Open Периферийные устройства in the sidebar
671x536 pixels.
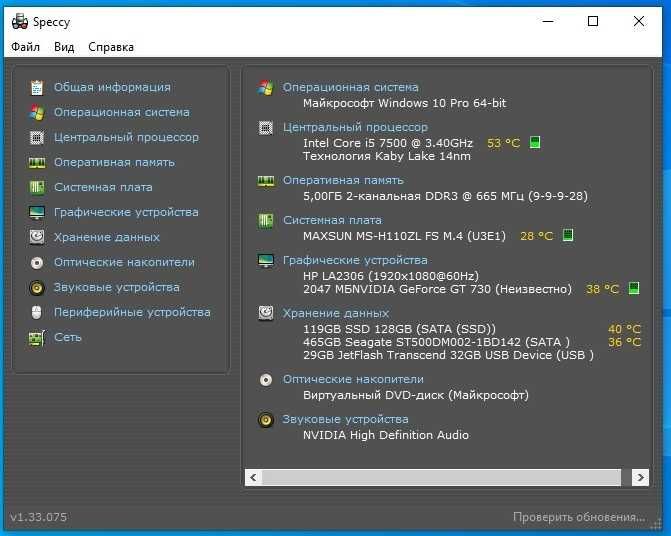click(132, 312)
